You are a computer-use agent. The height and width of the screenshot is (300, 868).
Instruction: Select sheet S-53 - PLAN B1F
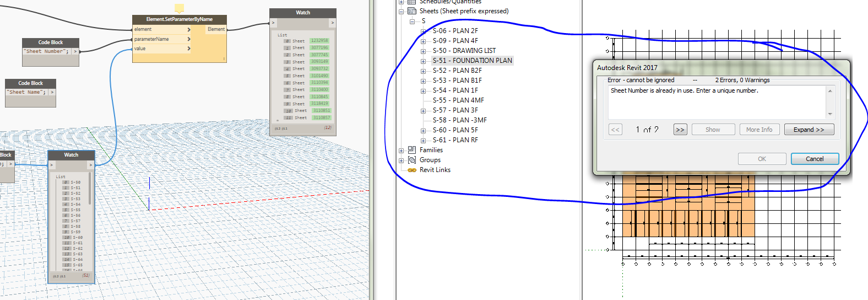(x=457, y=81)
